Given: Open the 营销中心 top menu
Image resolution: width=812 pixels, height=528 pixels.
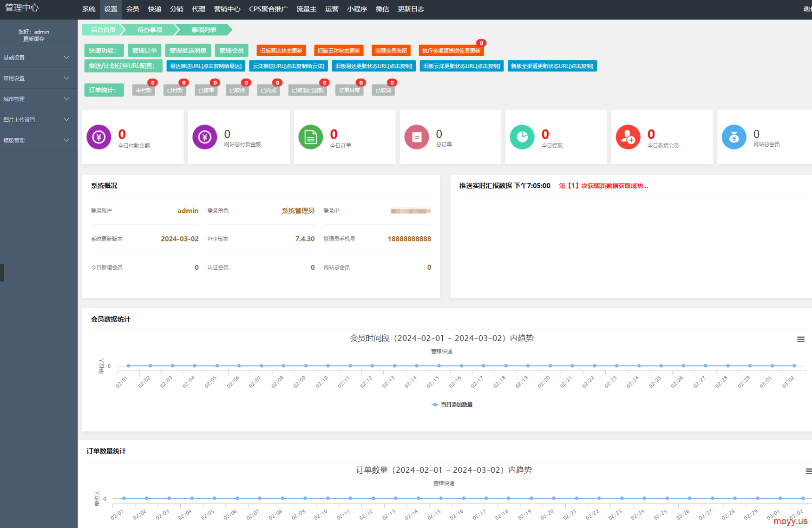Looking at the screenshot, I should (x=227, y=9).
